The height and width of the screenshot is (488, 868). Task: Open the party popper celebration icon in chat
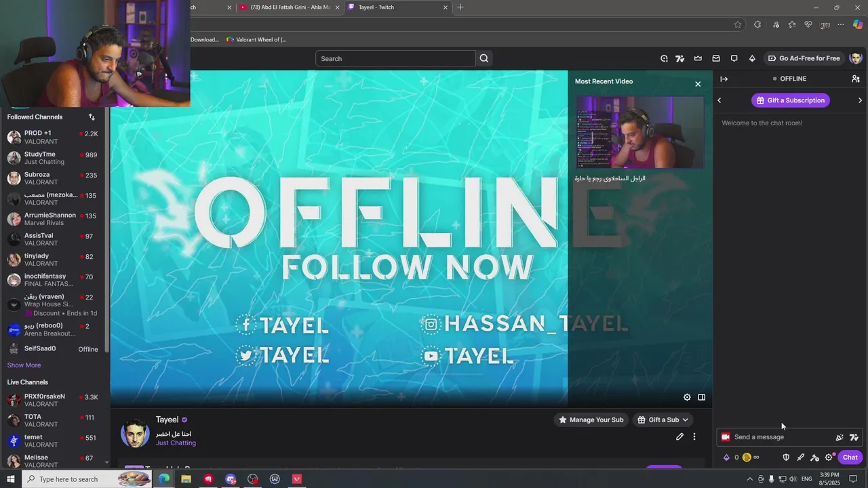point(840,437)
